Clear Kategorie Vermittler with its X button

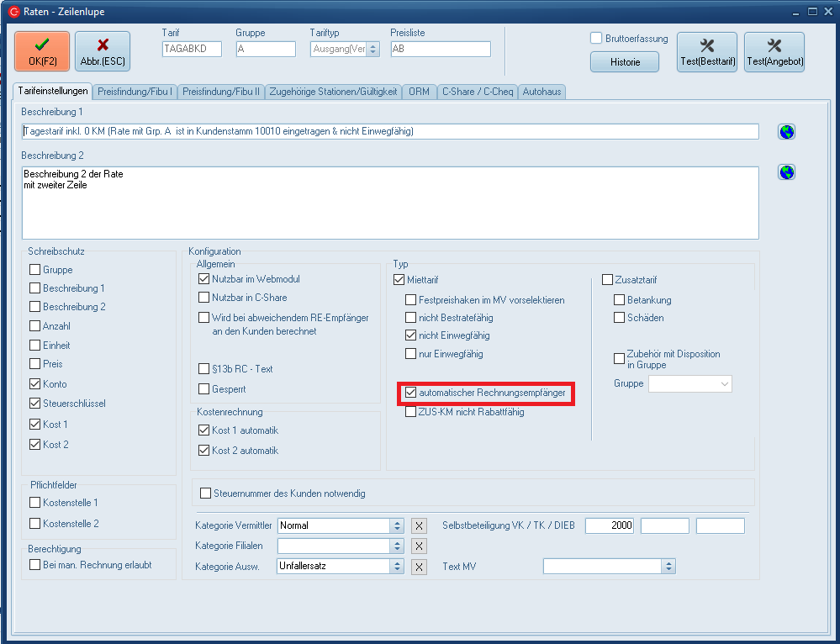419,526
